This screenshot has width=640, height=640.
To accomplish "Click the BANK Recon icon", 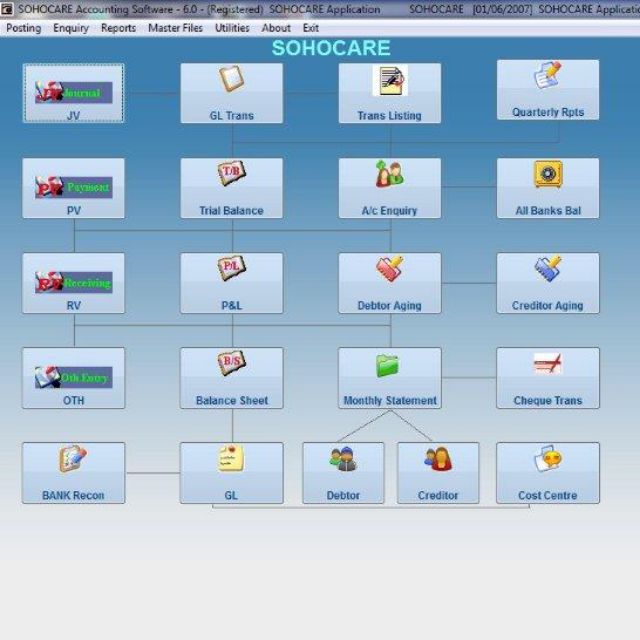I will pyautogui.click(x=73, y=460).
